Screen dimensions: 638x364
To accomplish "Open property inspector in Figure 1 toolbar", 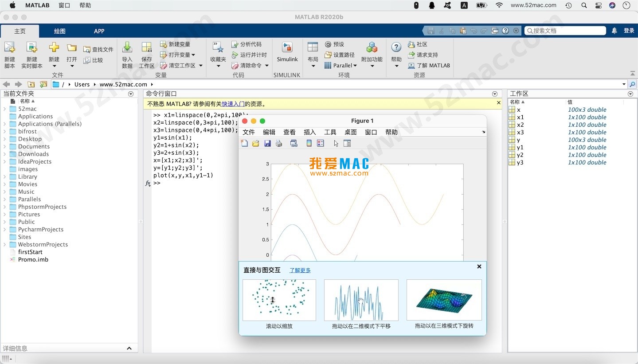I will point(347,143).
